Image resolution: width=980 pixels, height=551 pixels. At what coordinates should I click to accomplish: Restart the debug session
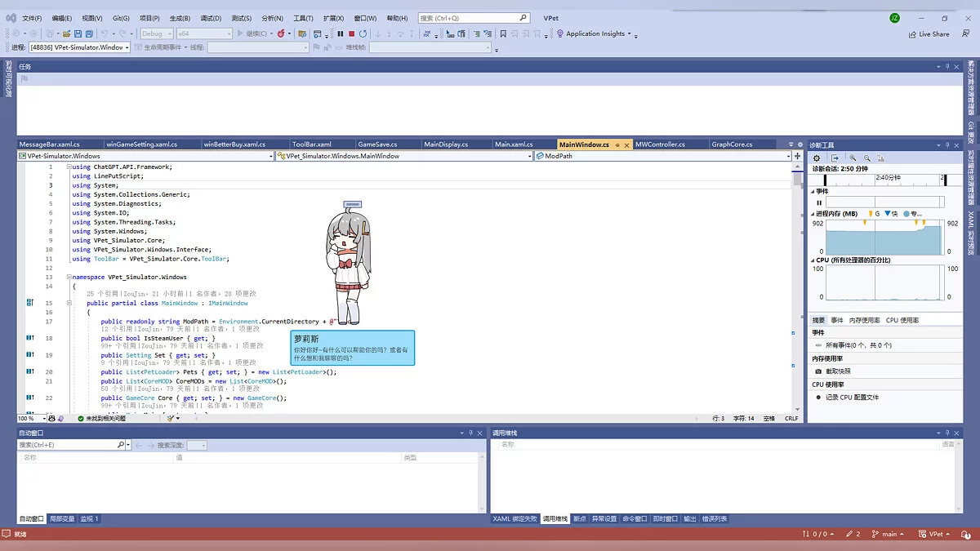pos(363,33)
